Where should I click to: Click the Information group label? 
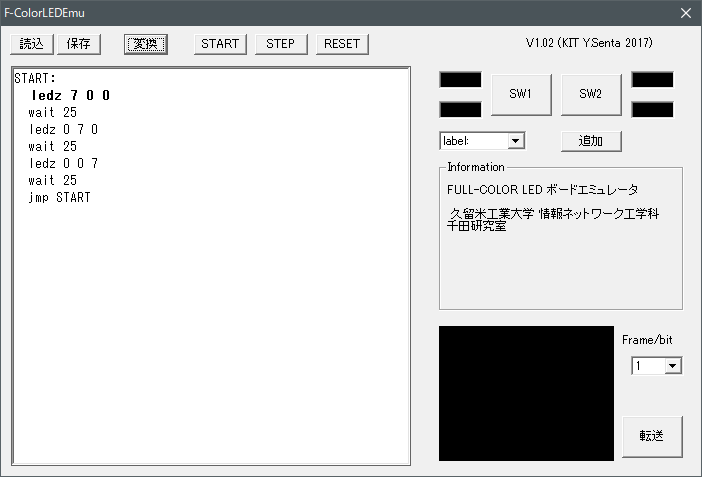(476, 167)
